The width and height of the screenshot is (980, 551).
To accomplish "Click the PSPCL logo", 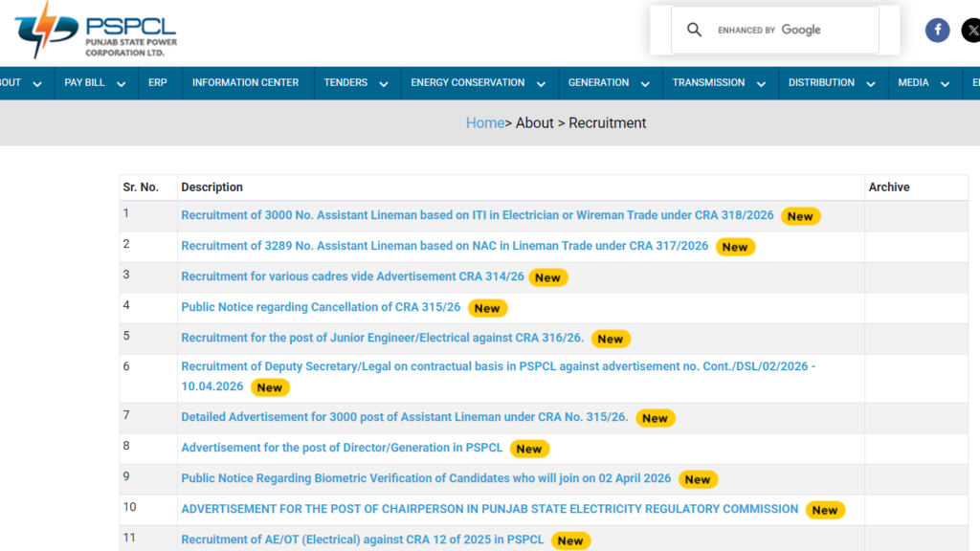I will pos(96,31).
